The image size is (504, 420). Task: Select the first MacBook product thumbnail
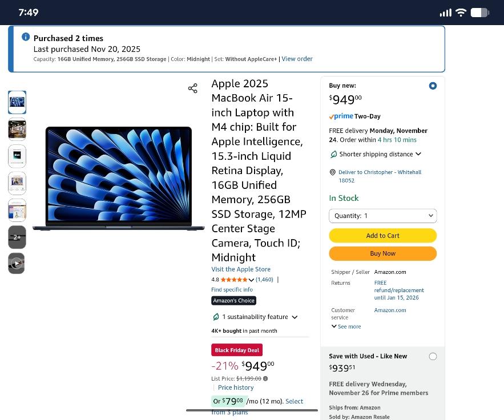pyautogui.click(x=17, y=102)
